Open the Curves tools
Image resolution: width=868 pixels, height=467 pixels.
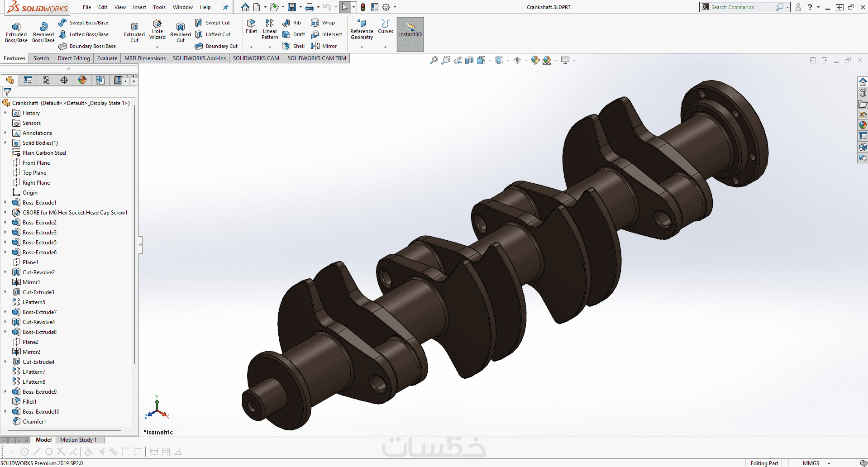(x=386, y=27)
